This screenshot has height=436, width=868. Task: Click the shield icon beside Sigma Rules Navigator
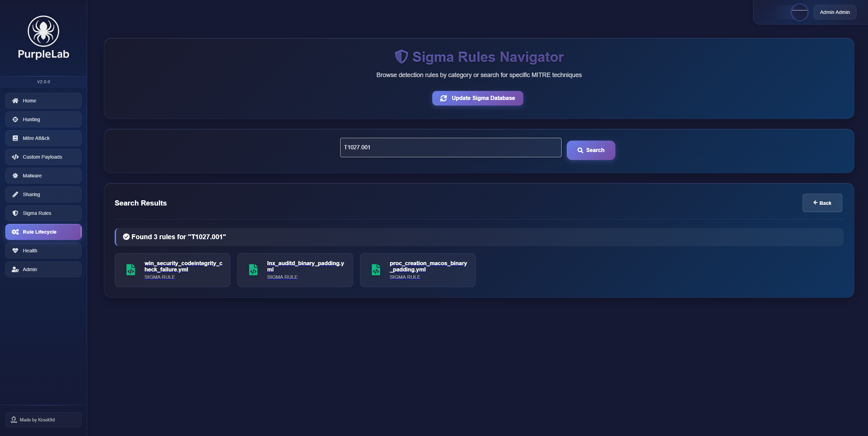tap(401, 57)
